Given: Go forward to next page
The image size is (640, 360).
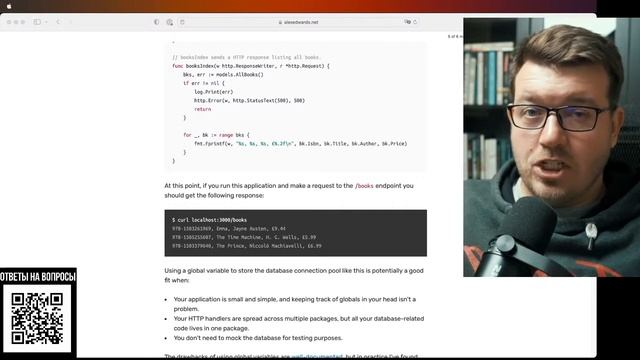Looking at the screenshot, I should (70, 22).
